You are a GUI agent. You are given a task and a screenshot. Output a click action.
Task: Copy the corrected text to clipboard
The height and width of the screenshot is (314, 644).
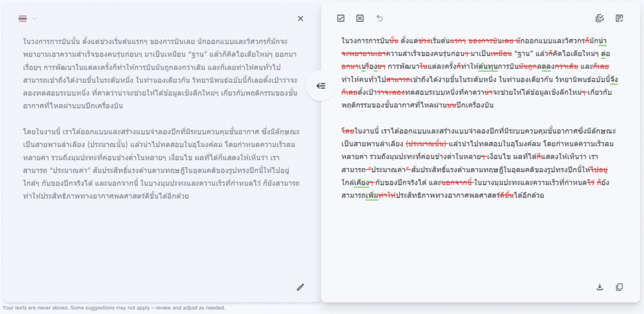tap(619, 287)
